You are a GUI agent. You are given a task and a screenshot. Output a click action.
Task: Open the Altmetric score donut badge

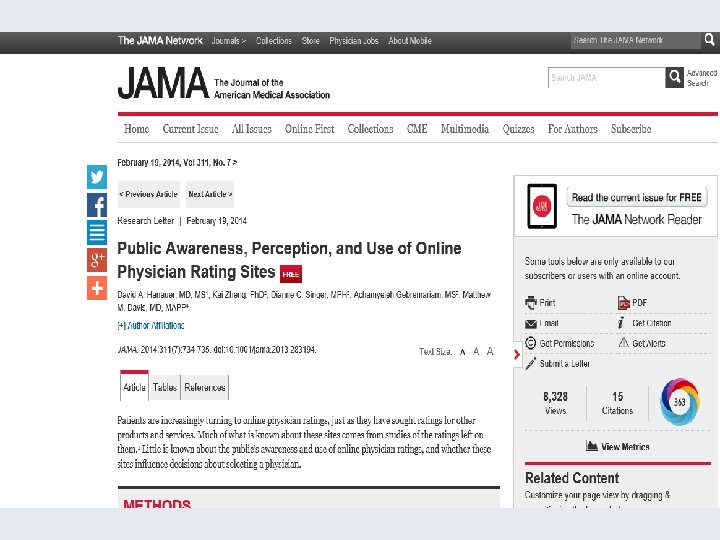coord(680,402)
